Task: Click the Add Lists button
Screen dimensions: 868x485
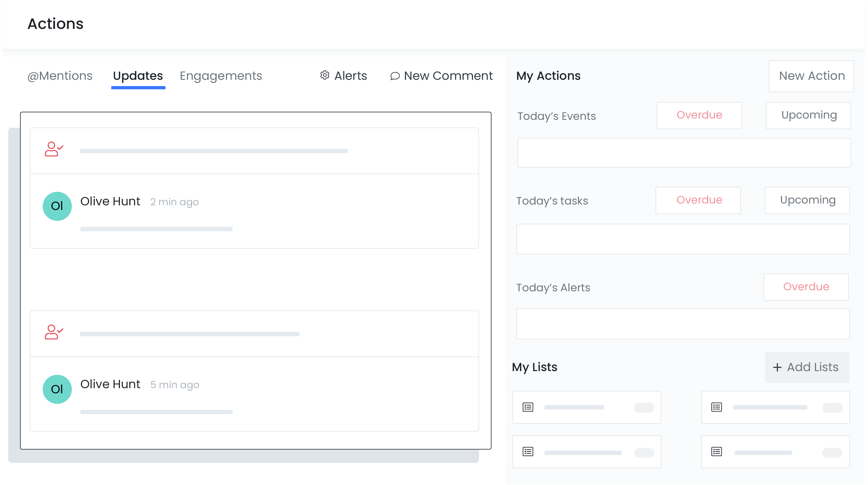Action: pyautogui.click(x=807, y=367)
